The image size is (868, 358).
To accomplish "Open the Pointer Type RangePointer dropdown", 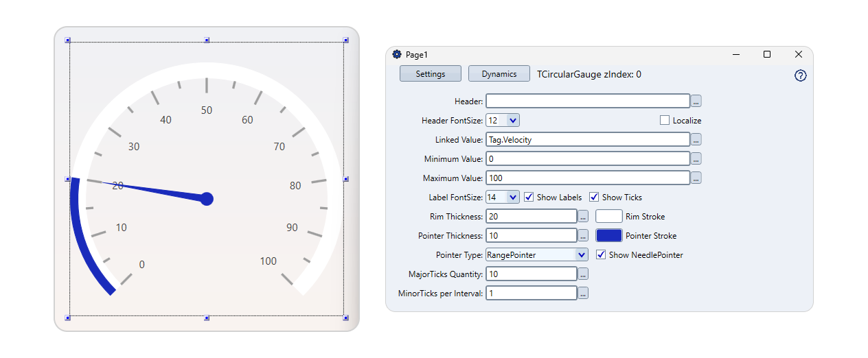I will [x=582, y=255].
